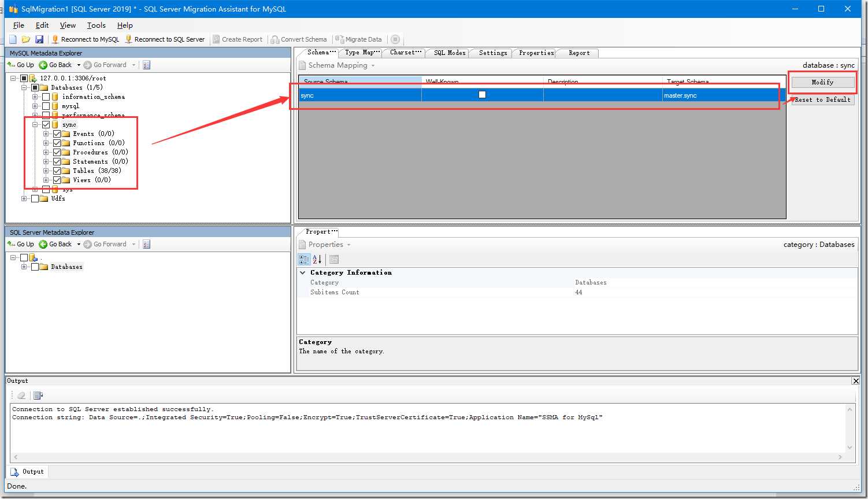
Task: Expand Databases in SQL Server Metadata Explorer
Action: click(24, 267)
